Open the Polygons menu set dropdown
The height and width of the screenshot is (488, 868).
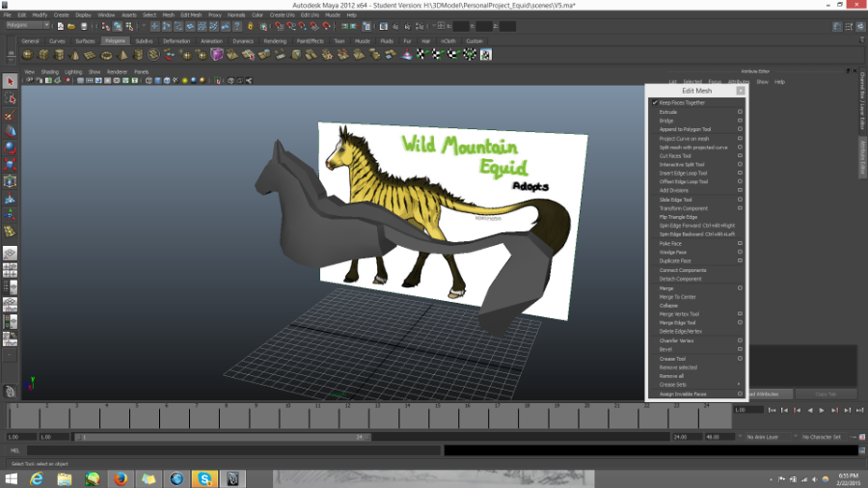pyautogui.click(x=28, y=25)
